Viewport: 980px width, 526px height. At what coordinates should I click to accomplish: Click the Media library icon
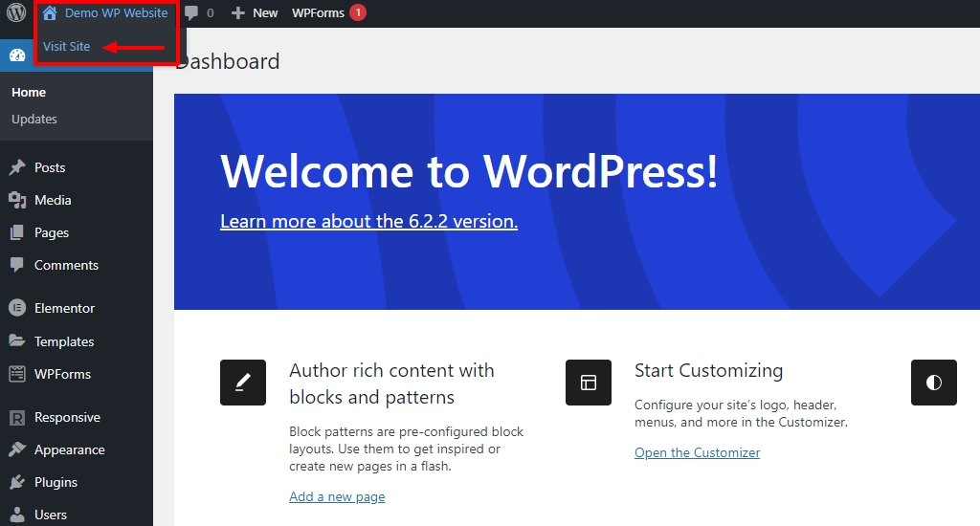(x=17, y=200)
